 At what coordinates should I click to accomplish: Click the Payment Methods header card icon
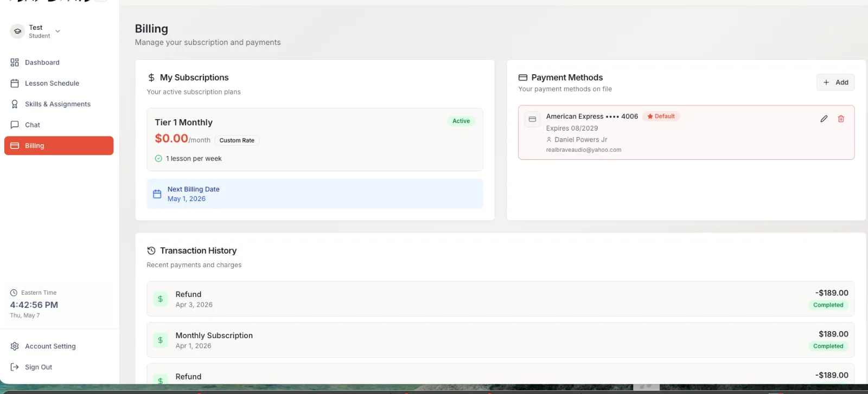click(523, 77)
